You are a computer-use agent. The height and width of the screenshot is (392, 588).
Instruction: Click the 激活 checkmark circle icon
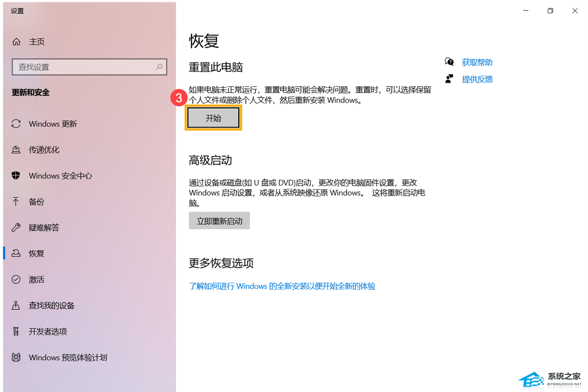coord(16,280)
